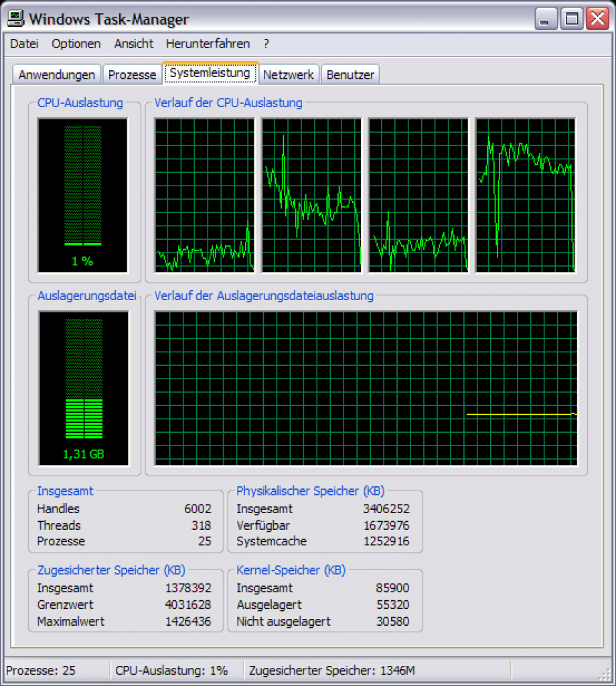Close the Task-Manager window
This screenshot has width=616, height=686.
pyautogui.click(x=598, y=19)
